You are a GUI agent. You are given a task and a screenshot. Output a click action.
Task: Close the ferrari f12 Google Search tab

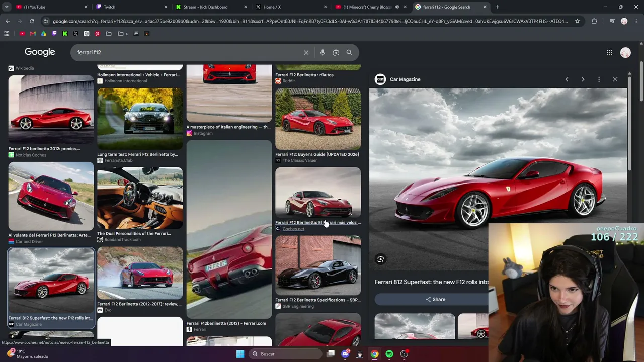pyautogui.click(x=485, y=7)
